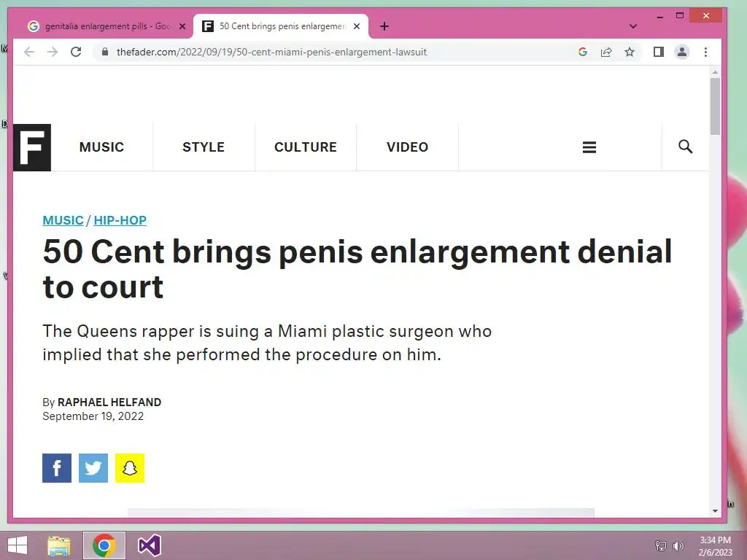Viewport: 747px width, 560px height.
Task: Follow the MUSIC breadcrumb link
Action: tap(63, 220)
